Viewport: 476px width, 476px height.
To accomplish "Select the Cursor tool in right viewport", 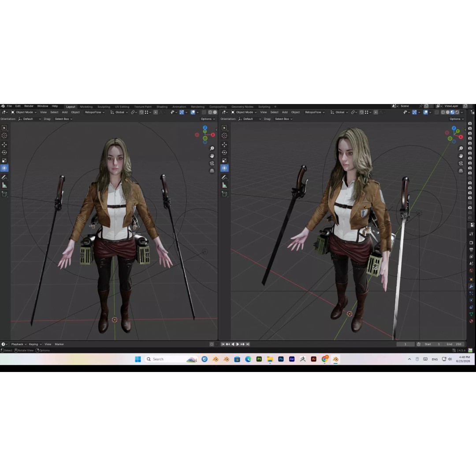I will (225, 136).
